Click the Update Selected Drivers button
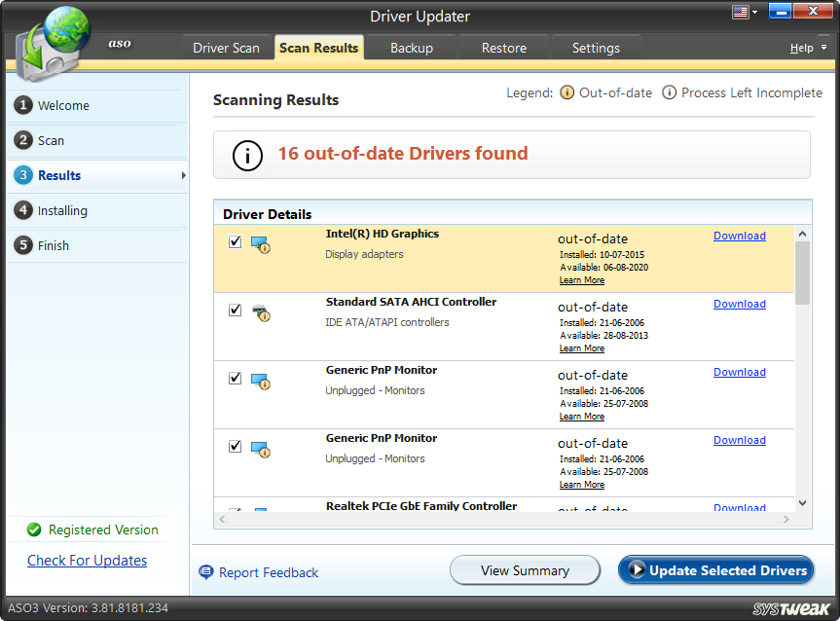This screenshot has height=621, width=840. [x=715, y=570]
